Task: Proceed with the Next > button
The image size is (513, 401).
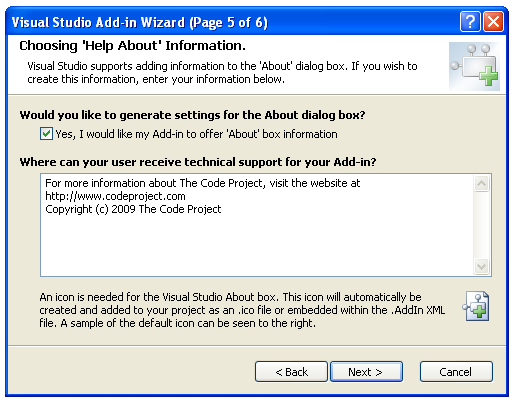Action: (366, 372)
